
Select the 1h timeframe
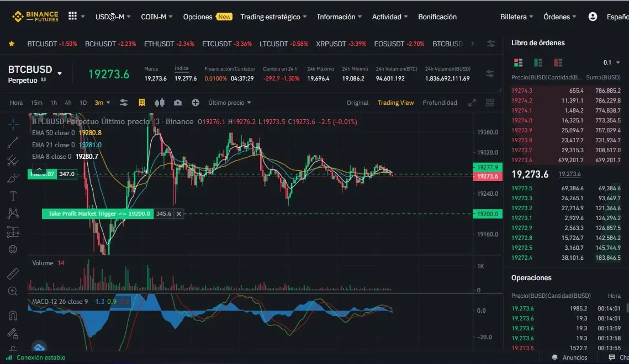tap(54, 103)
